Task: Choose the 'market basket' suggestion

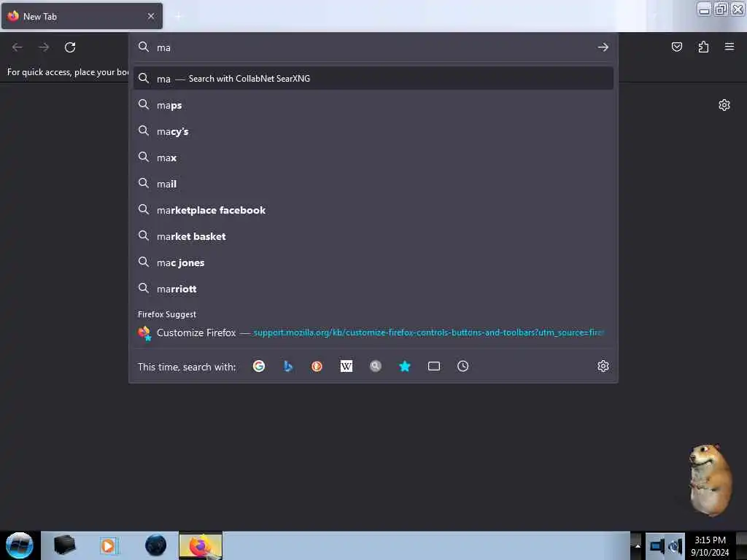Action: pos(373,236)
